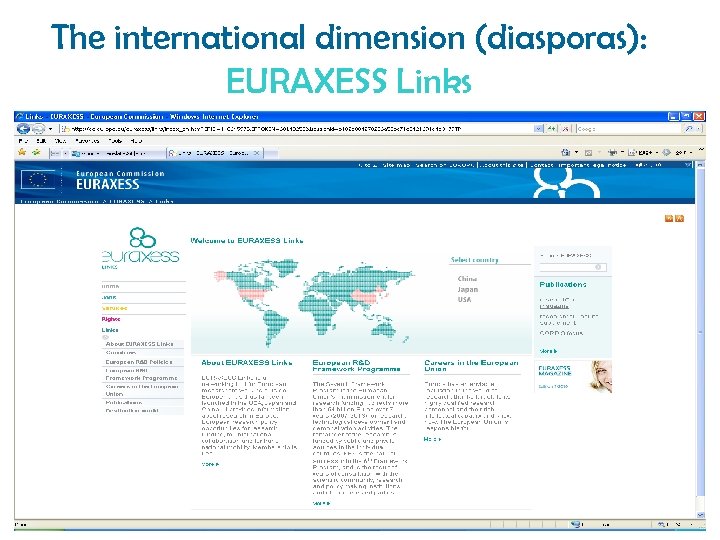Click the Publications panel heading
Image resolution: width=720 pixels, height=540 pixels.
point(563,285)
